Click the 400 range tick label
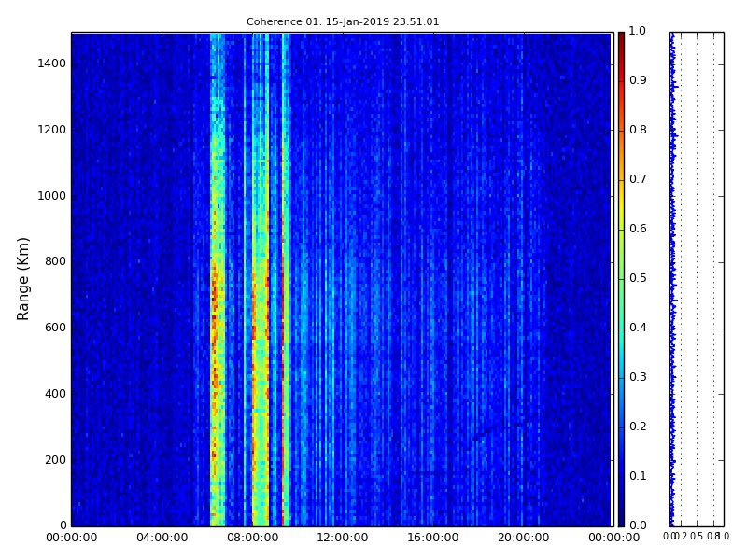 click(x=55, y=394)
